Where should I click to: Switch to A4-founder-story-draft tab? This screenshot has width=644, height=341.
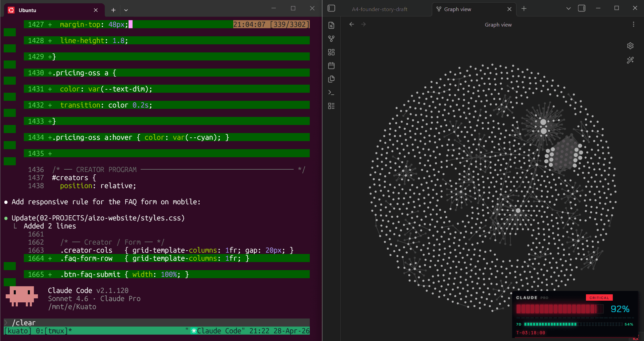click(x=379, y=9)
